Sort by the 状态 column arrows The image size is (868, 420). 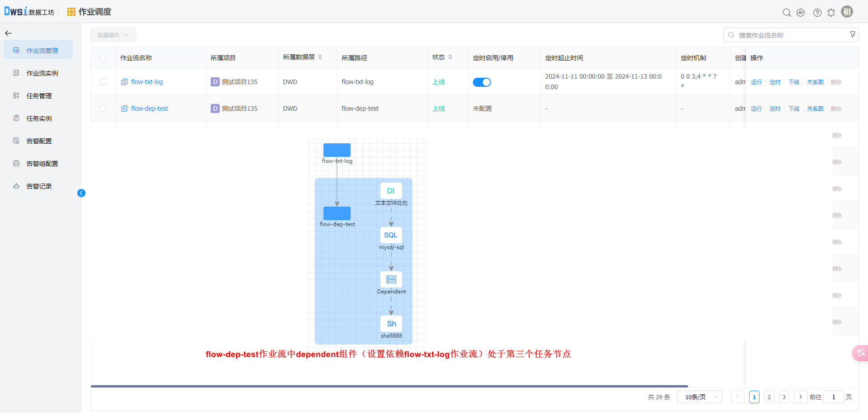click(450, 57)
